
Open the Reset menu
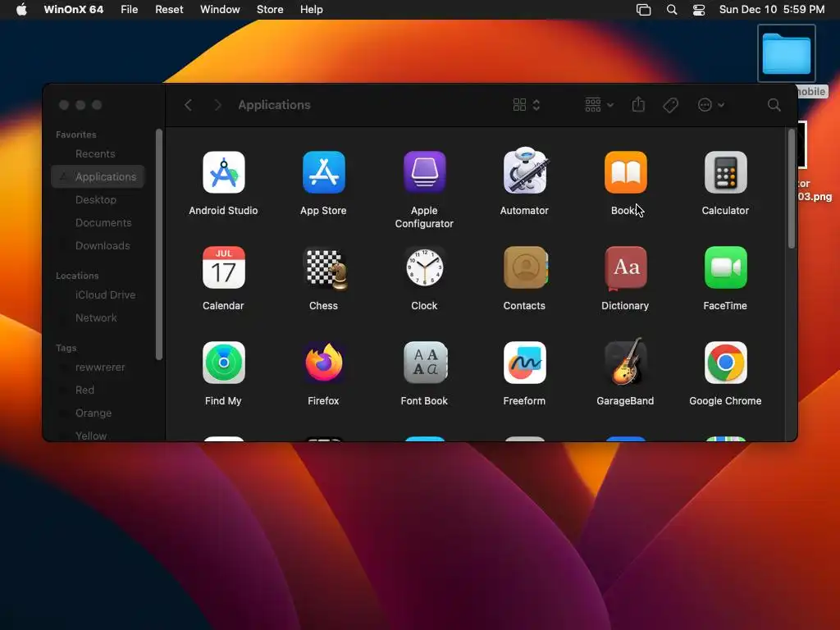point(169,10)
